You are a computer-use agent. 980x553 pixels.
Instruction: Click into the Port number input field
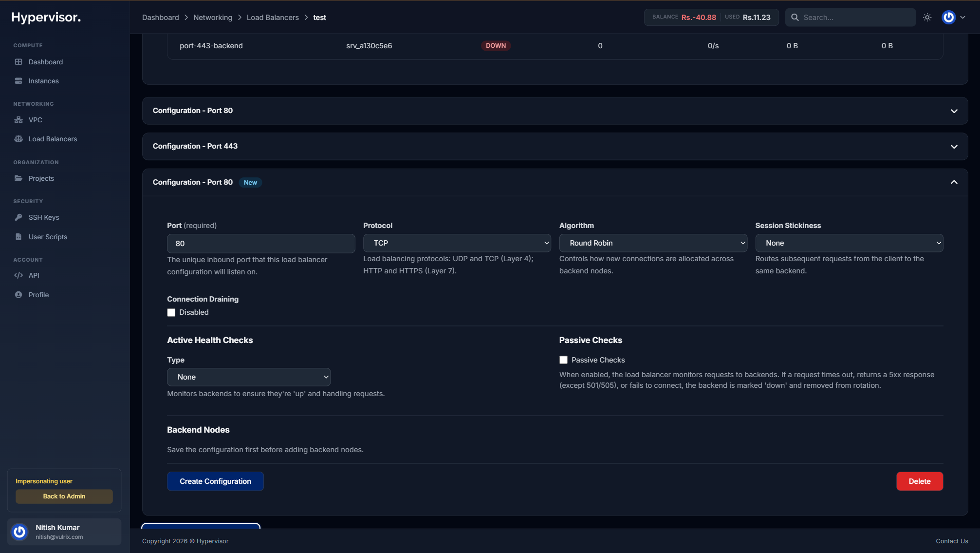coord(261,244)
